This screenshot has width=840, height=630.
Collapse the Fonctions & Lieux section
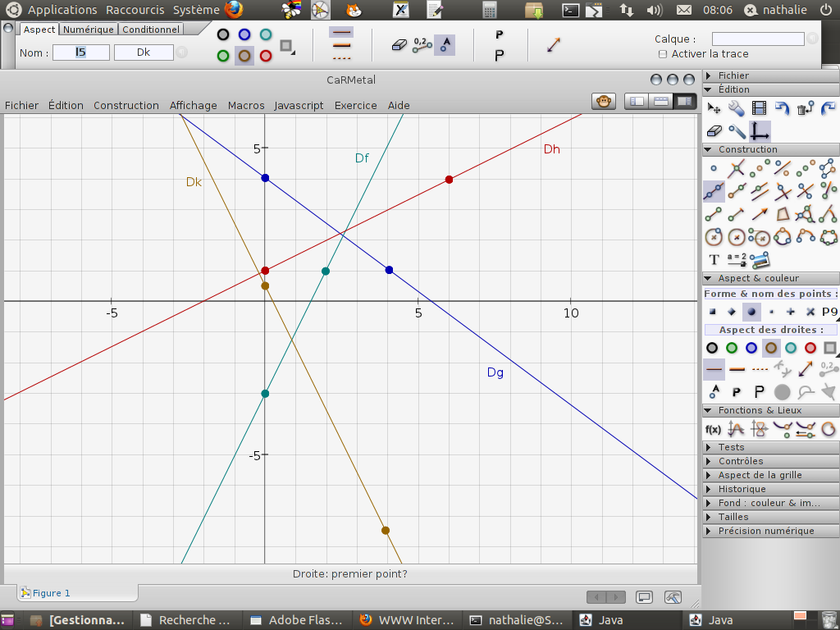pyautogui.click(x=771, y=410)
